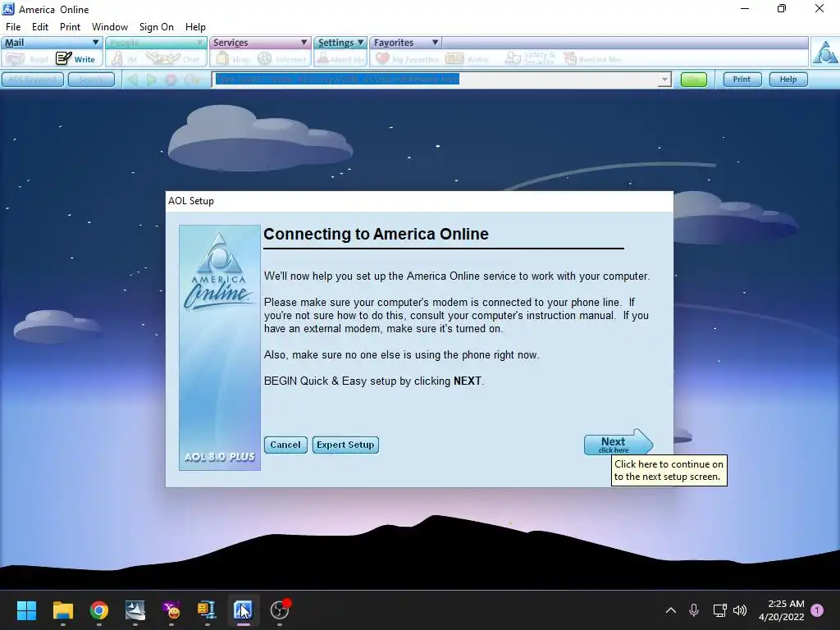Click the Print toolbar button
This screenshot has height=630, width=840.
pos(742,80)
